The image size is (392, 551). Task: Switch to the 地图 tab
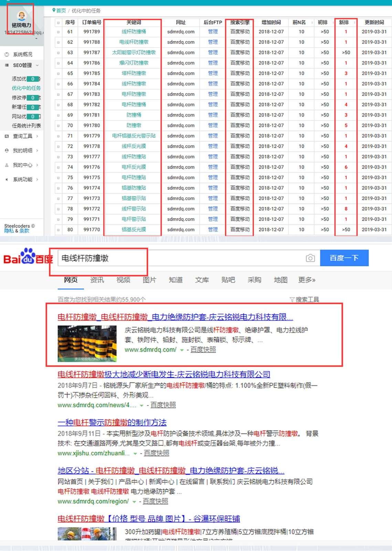[280, 280]
